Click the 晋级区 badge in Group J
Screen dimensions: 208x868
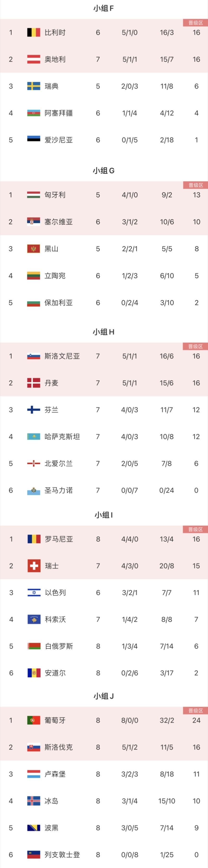[196, 711]
